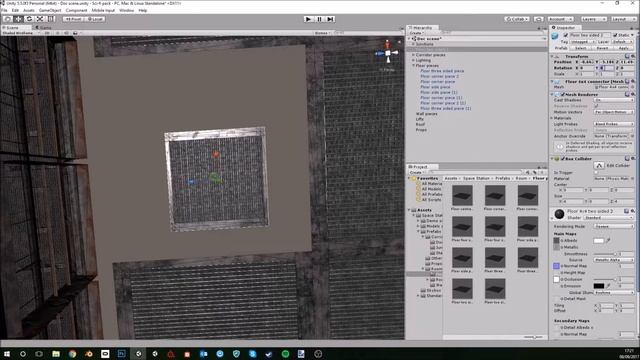Collapse the Floor pieces hierarchy item
Image resolution: width=640 pixels, height=360 pixels.
[x=413, y=65]
